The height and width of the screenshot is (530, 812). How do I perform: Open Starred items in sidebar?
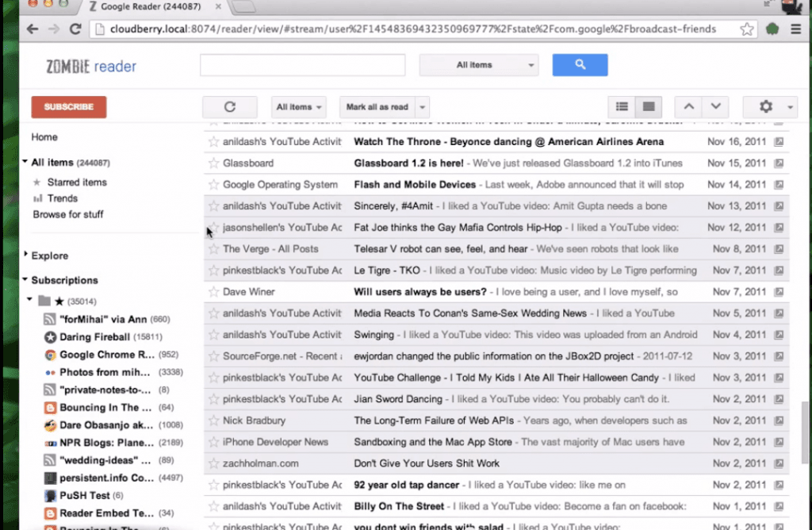[77, 182]
